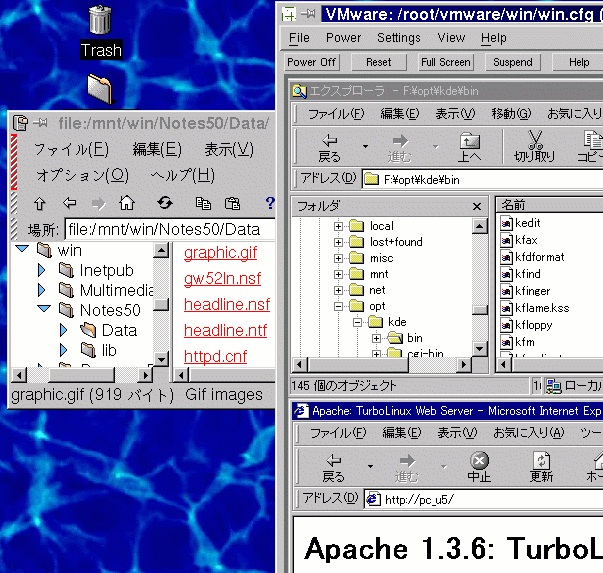Go forward in the kfm file manager
Viewport: 603px width, 573px height.
tap(98, 203)
